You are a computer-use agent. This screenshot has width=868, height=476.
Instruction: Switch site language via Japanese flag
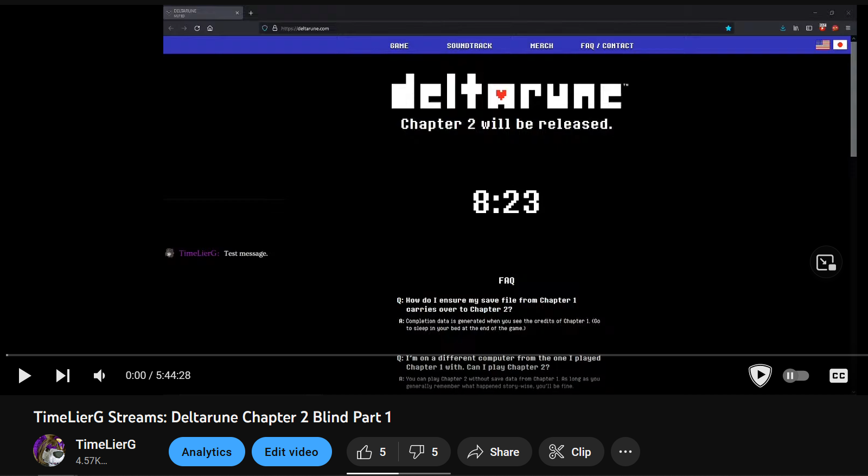tap(840, 45)
